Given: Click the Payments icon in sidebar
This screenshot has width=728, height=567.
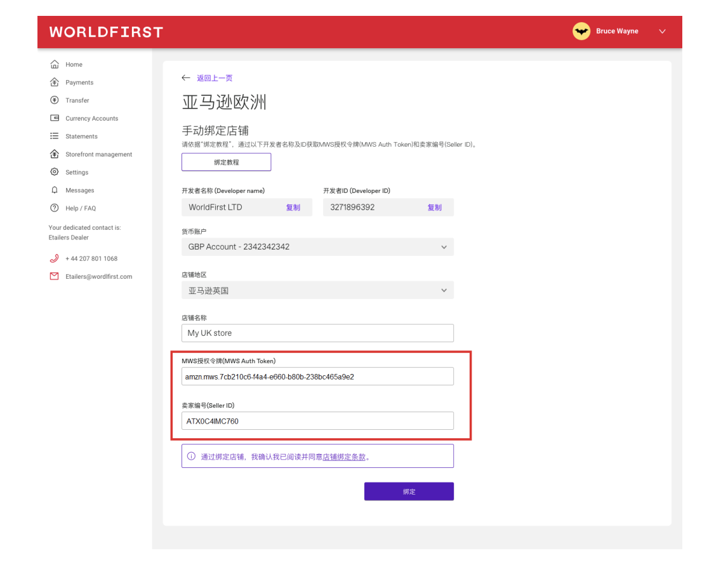Looking at the screenshot, I should pyautogui.click(x=55, y=82).
